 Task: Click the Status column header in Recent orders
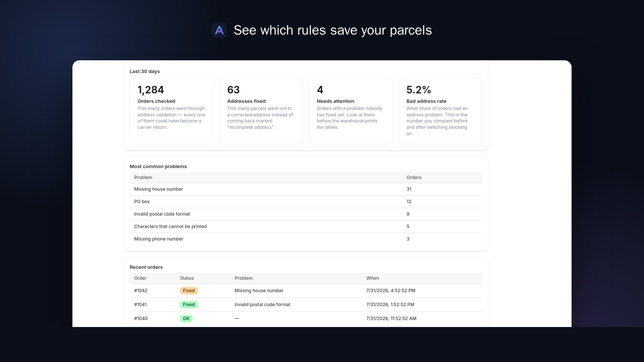pos(187,278)
